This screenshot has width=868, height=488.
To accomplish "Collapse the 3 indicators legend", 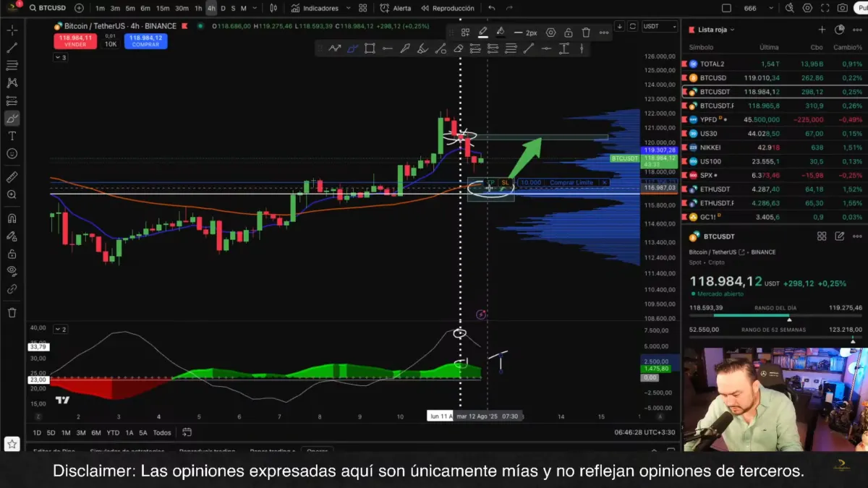I will 61,57.
